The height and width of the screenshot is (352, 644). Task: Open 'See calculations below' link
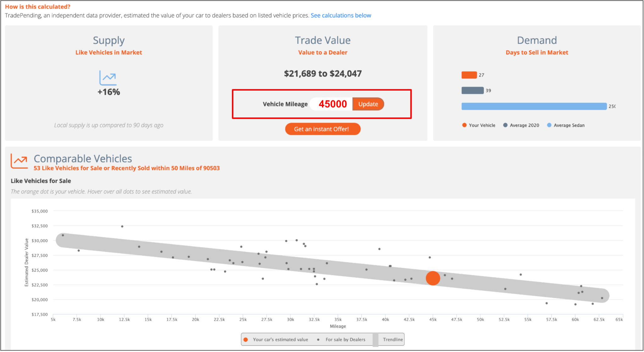tap(341, 15)
